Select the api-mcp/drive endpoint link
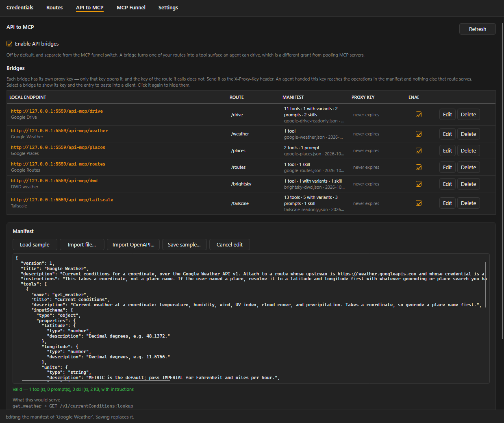The image size is (504, 423). tap(57, 111)
